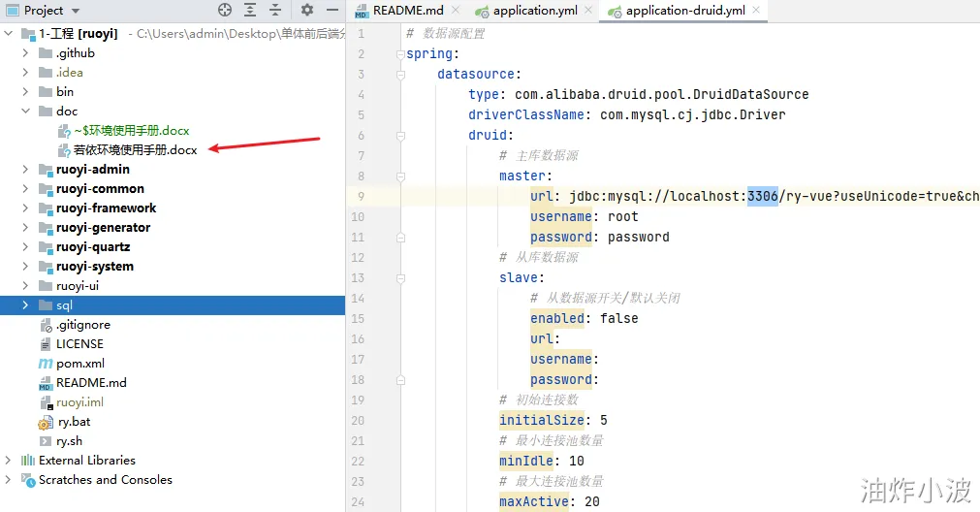Click line number 15 in gutter
This screenshot has width=980, height=512.
point(358,319)
